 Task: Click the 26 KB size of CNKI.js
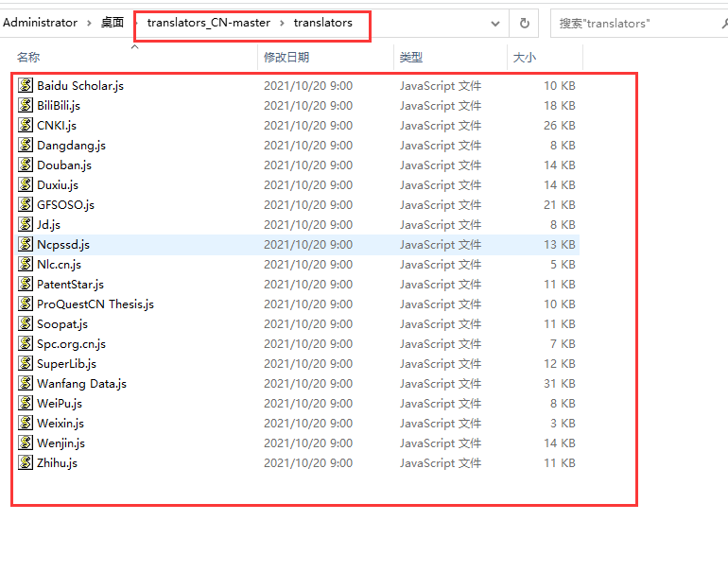pos(560,126)
